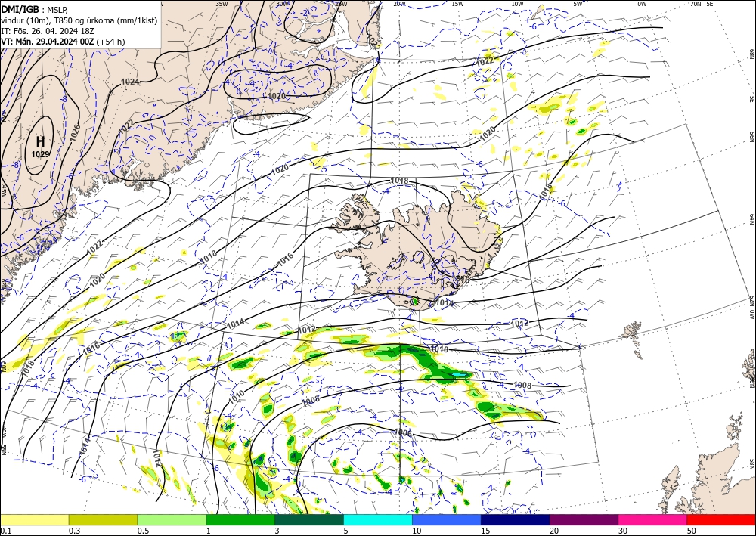The height and width of the screenshot is (536, 756).
Task: Select the medium green 1–3 legend swatch
Action: click(x=240, y=519)
